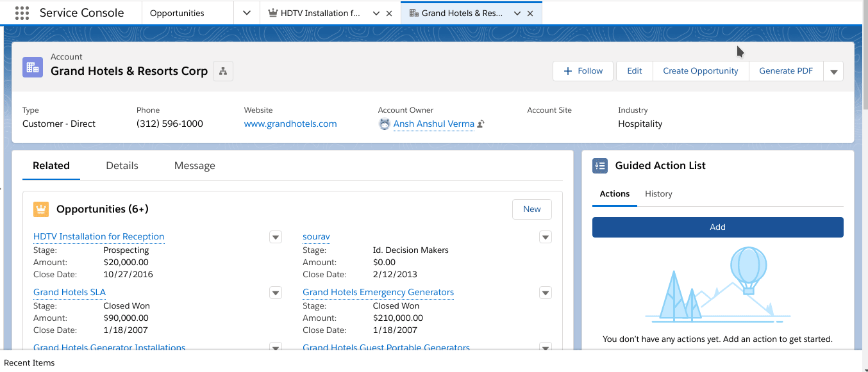
Task: Click the 2/12/2013 close date
Action: (x=395, y=275)
